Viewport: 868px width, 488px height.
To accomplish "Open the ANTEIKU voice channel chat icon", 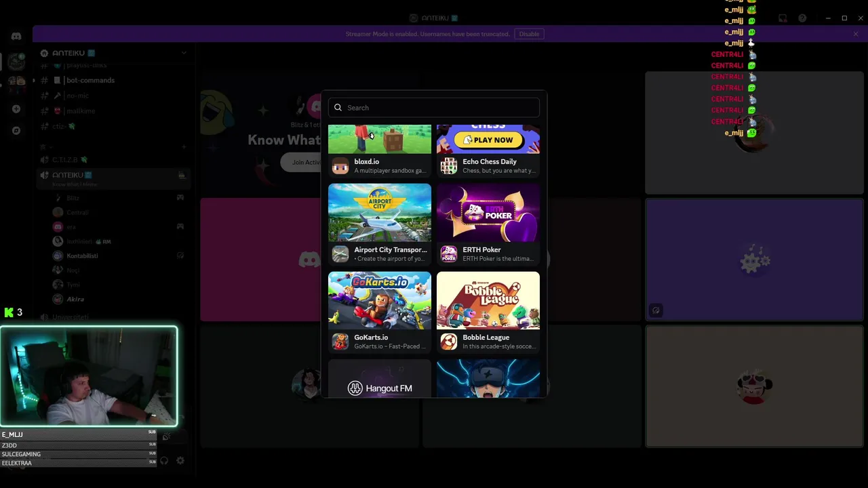I will pos(181,176).
